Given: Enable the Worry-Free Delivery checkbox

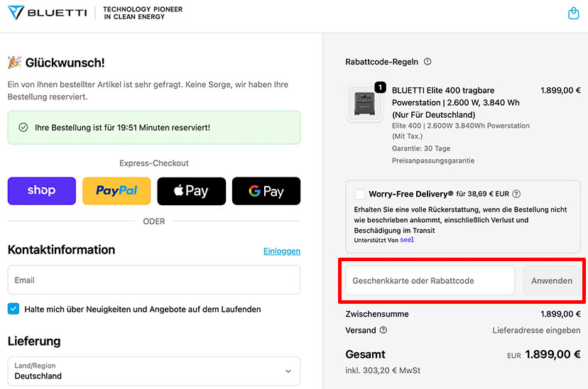Looking at the screenshot, I should click(360, 194).
